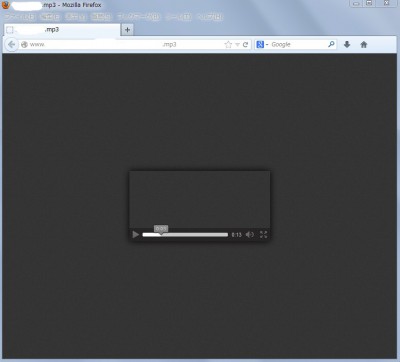Select the .mp3 browser tab
This screenshot has width=400, height=362.
click(x=62, y=30)
